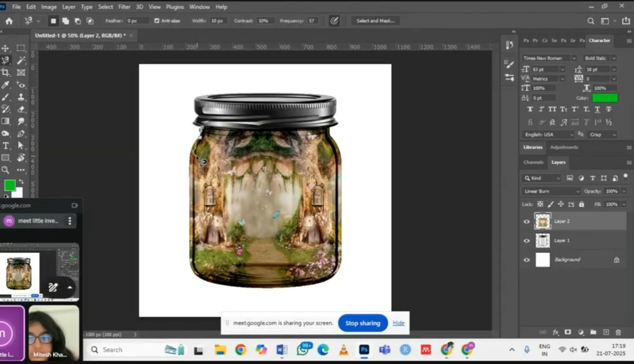This screenshot has height=364, width=634.
Task: Open the Filter menu
Action: (x=124, y=7)
